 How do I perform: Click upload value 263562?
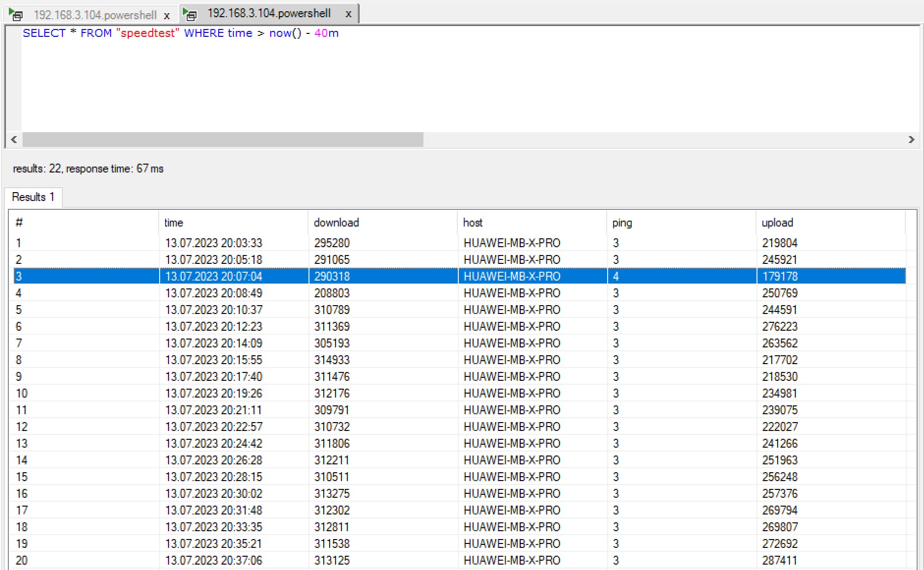point(780,343)
